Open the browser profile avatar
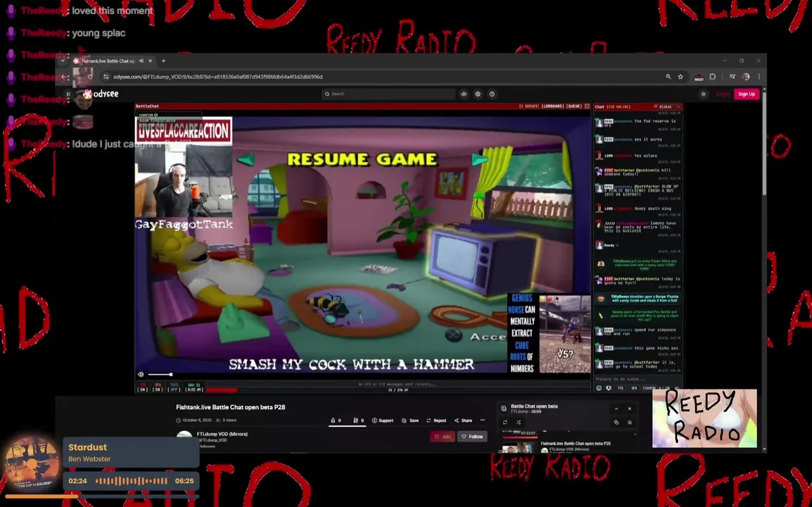The image size is (812, 507). click(746, 77)
